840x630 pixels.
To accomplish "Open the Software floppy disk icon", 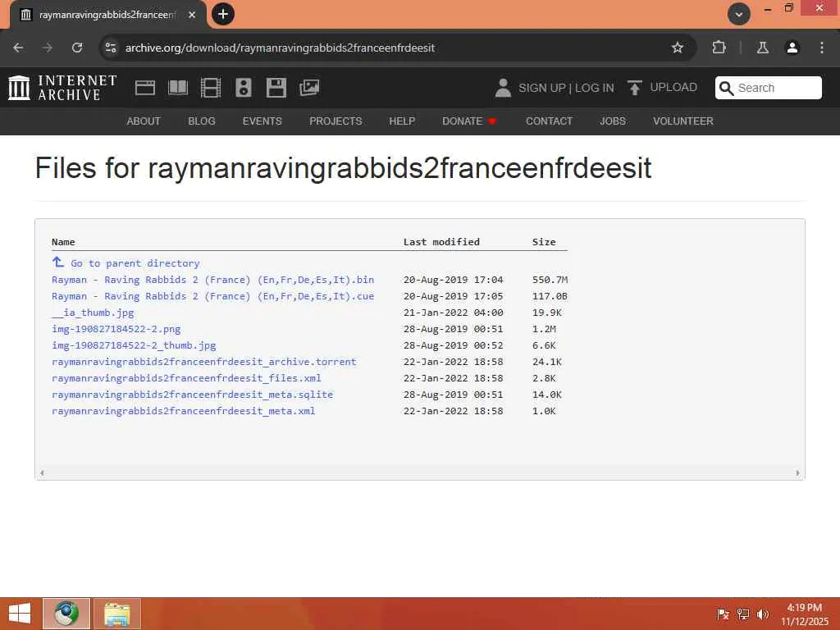I will tap(276, 88).
